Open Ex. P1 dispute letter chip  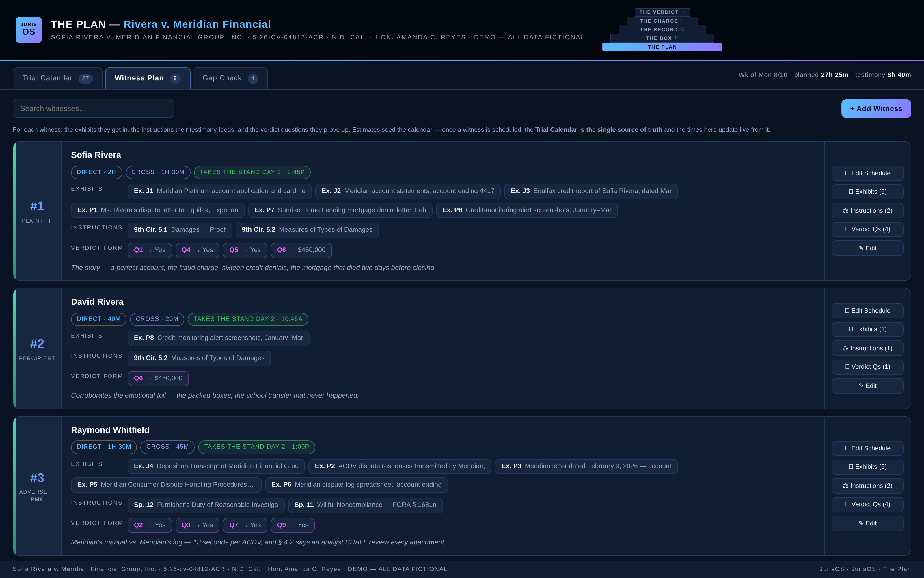click(x=158, y=210)
